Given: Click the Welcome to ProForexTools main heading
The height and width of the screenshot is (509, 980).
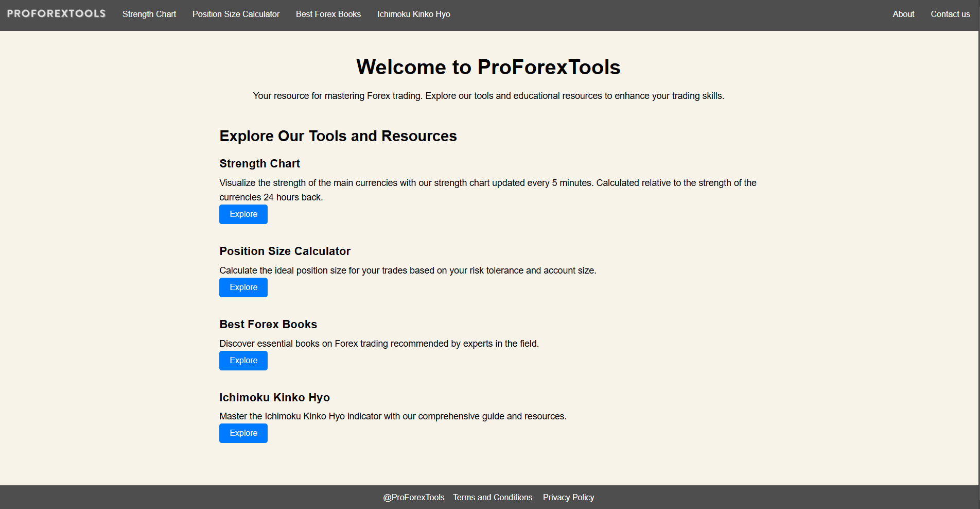Looking at the screenshot, I should (x=488, y=67).
